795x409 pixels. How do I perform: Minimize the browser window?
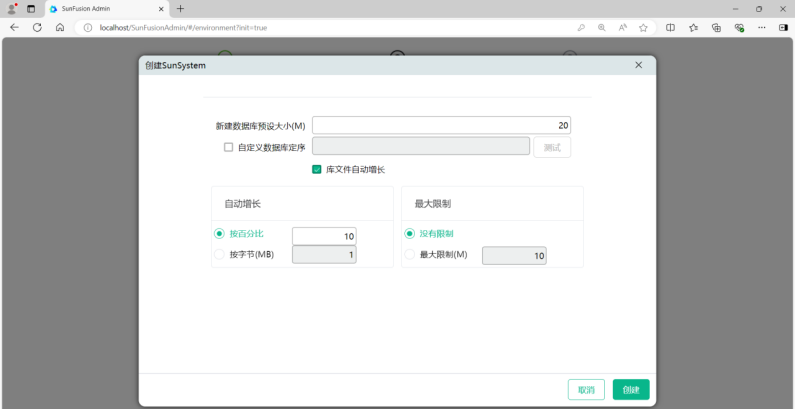click(x=736, y=9)
